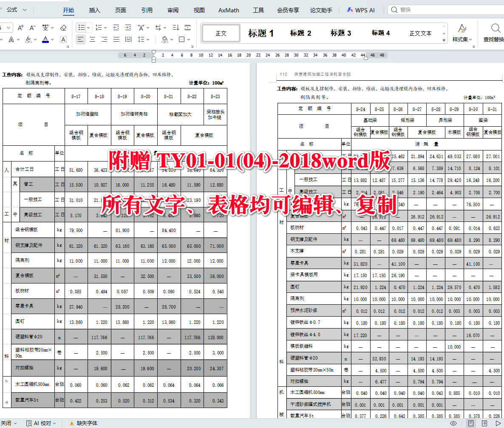The image size is (504, 428).
Task: Open the 审阅 tab
Action: tap(173, 10)
